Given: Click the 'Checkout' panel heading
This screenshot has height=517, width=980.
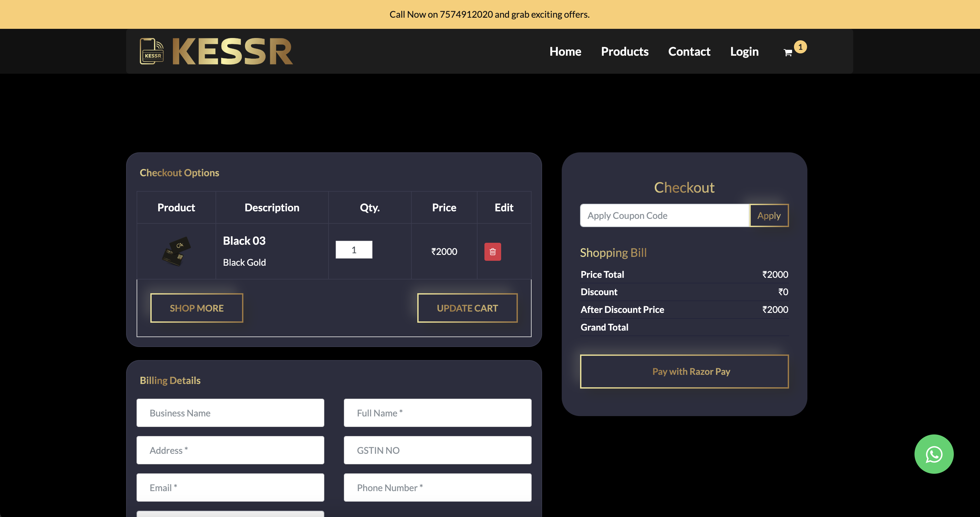Looking at the screenshot, I should pos(684,187).
